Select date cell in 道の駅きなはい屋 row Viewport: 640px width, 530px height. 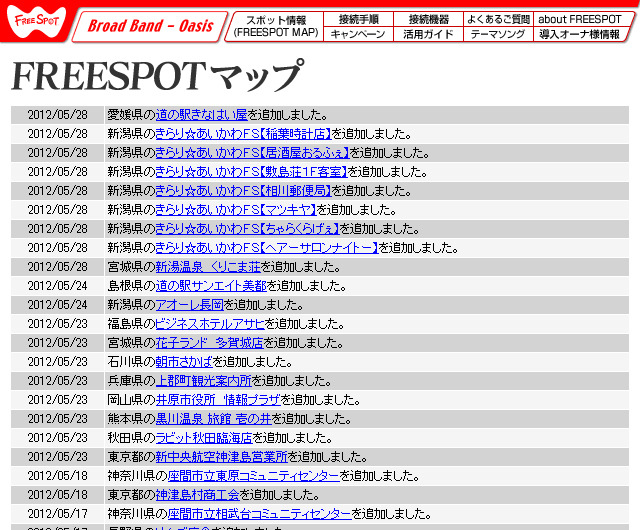click(x=58, y=115)
